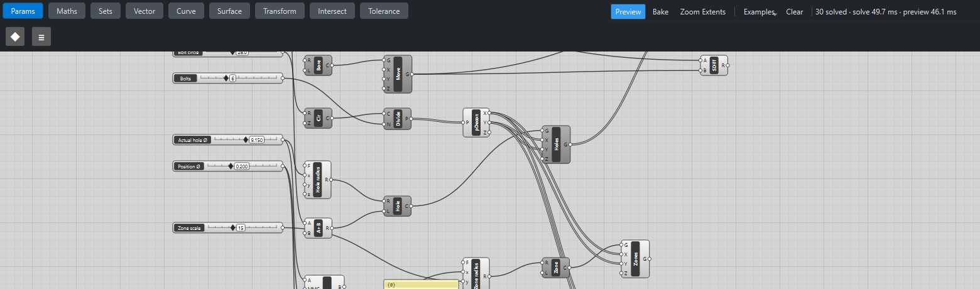Screen dimensions: 980x289
Task: Click Zoom Extents
Action: coord(703,12)
